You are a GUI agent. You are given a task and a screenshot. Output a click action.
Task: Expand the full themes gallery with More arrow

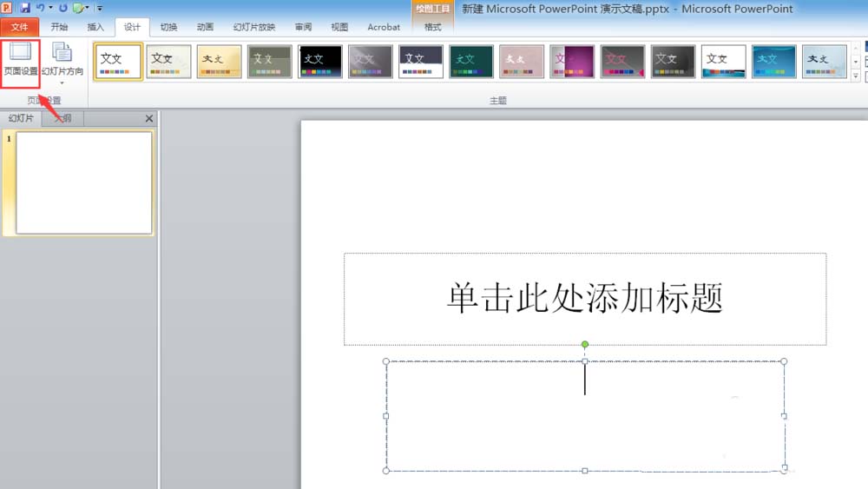point(856,76)
